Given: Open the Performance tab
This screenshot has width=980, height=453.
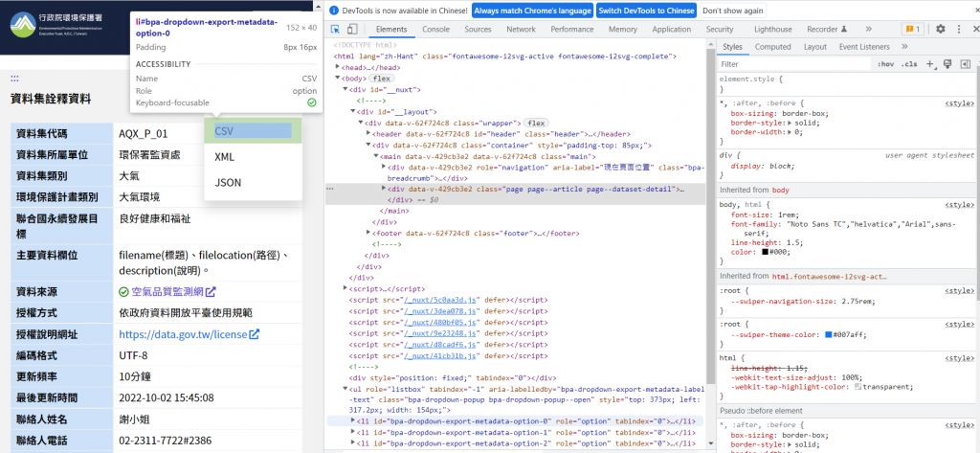Looking at the screenshot, I should pyautogui.click(x=572, y=29).
